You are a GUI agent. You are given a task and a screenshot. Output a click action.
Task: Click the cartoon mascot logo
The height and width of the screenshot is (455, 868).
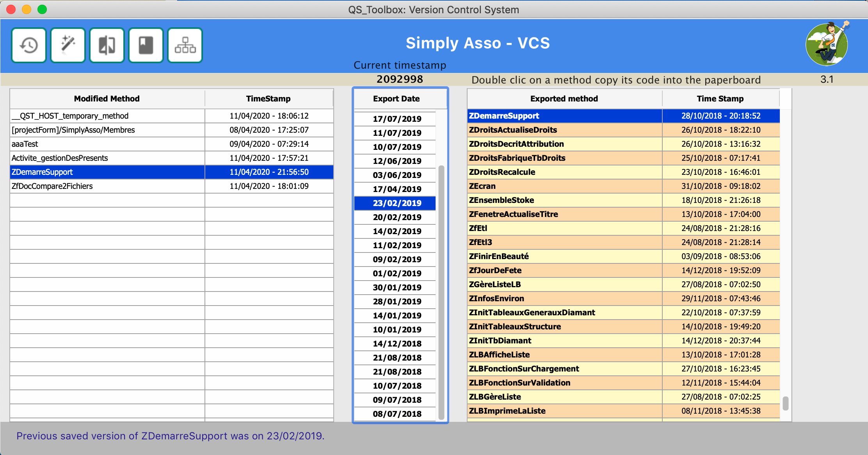tap(827, 44)
